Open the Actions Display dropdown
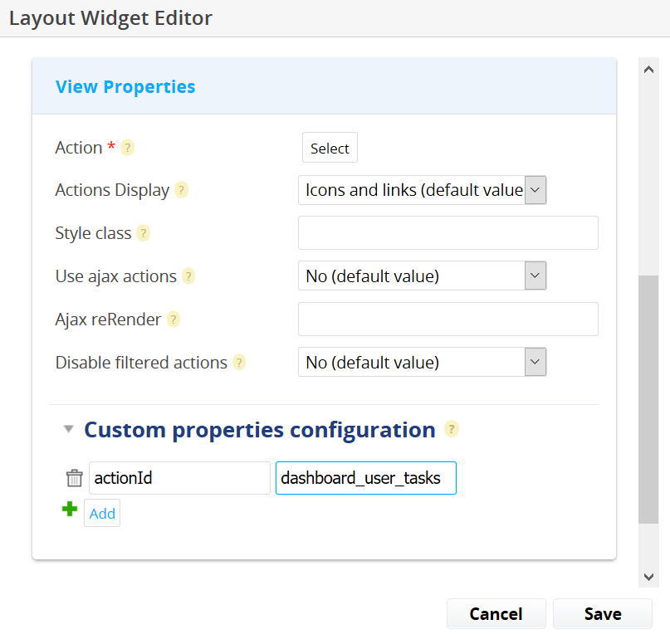Viewport: 670px width, 644px height. 422,190
